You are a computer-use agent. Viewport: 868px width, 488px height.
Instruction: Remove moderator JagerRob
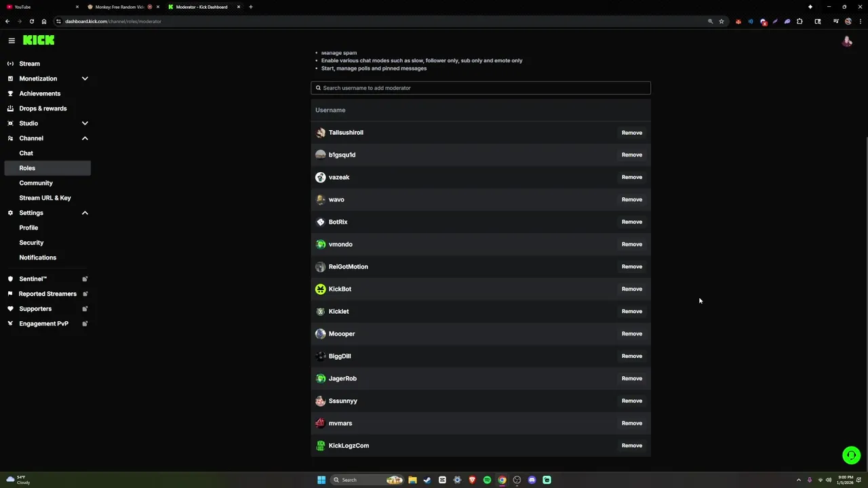point(631,379)
